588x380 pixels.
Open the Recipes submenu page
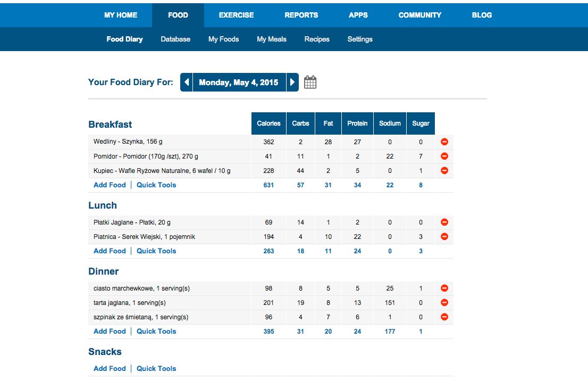pyautogui.click(x=317, y=39)
